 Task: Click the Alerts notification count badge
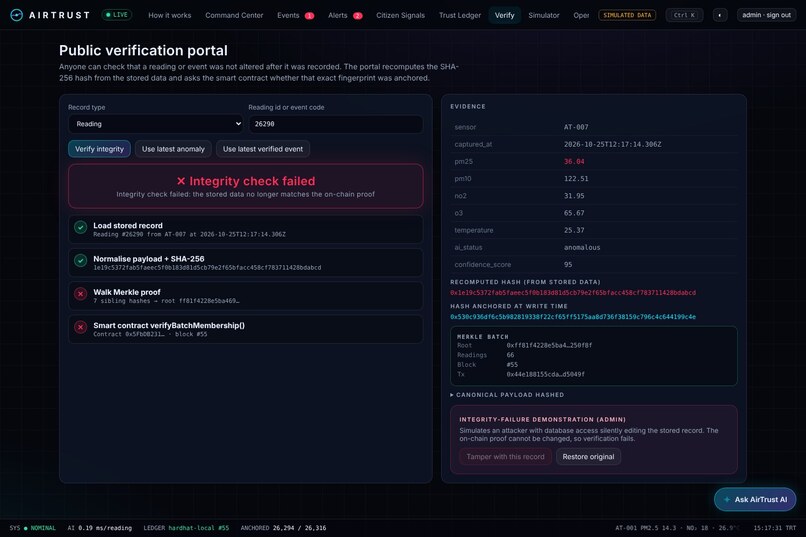pos(358,16)
